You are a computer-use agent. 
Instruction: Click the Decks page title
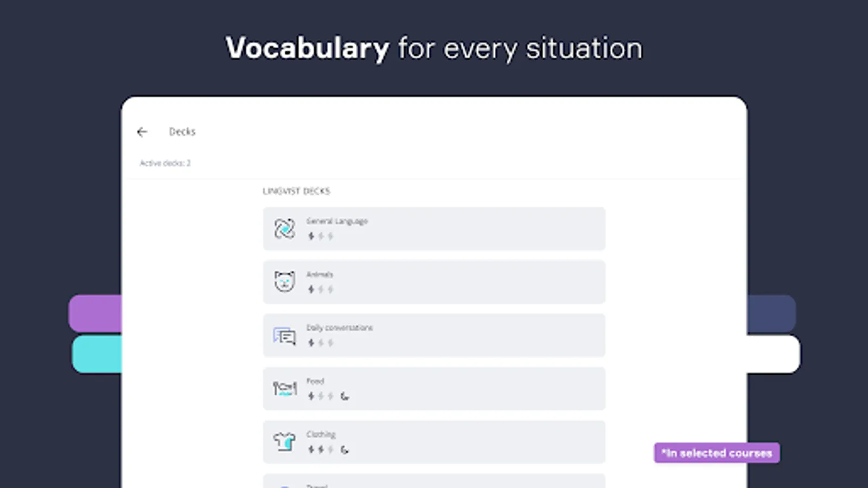(182, 132)
